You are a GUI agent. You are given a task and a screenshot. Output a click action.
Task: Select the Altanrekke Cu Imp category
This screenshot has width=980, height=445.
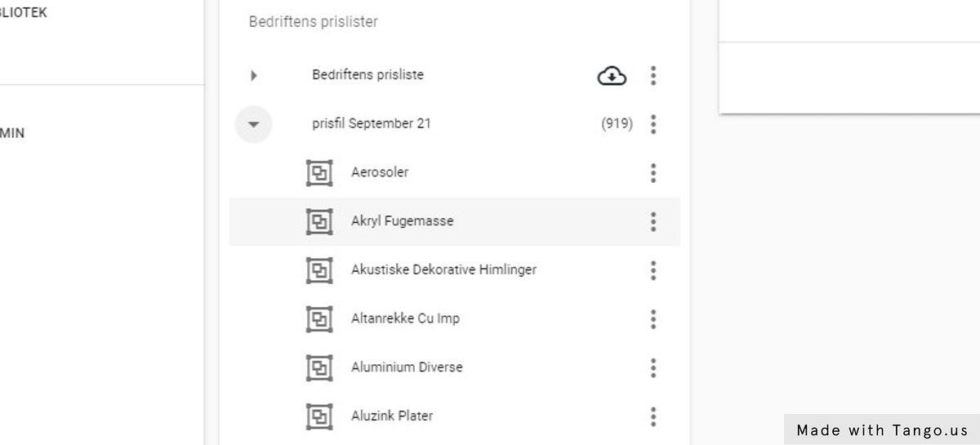(405, 318)
